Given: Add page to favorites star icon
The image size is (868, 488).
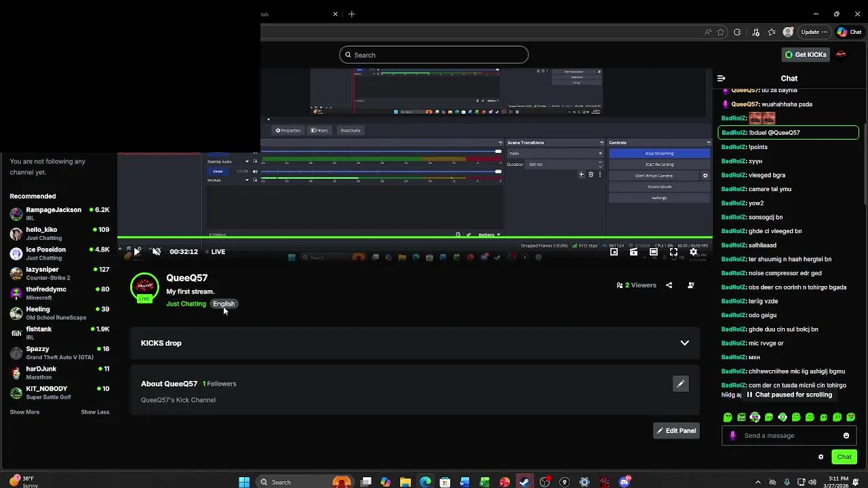Looking at the screenshot, I should point(721,32).
